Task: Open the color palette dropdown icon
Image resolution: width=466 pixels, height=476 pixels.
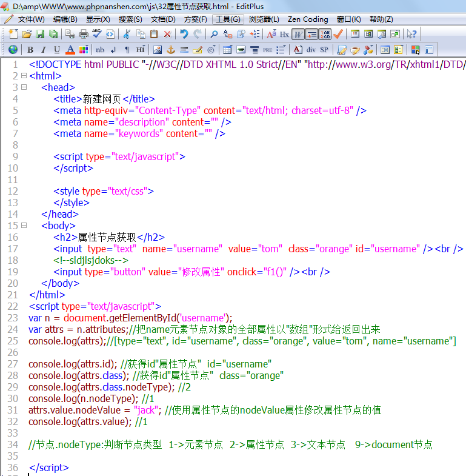Action: (84, 50)
